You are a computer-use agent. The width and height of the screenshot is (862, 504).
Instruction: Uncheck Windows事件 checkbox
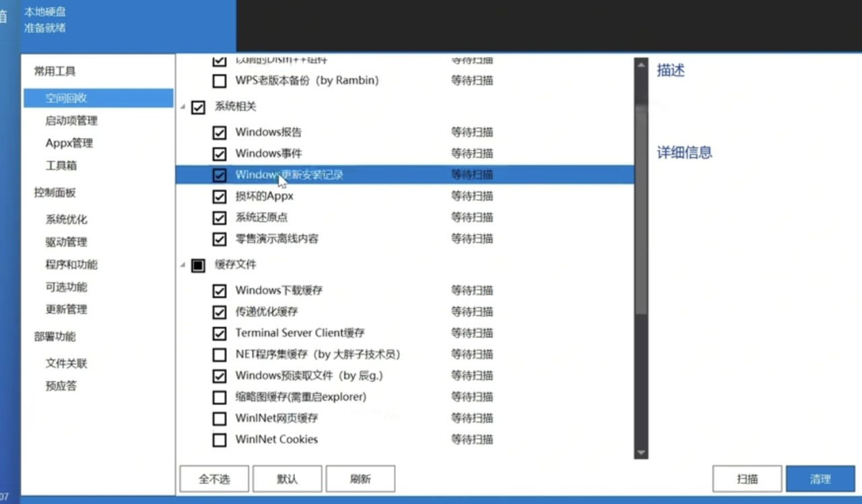(x=220, y=154)
